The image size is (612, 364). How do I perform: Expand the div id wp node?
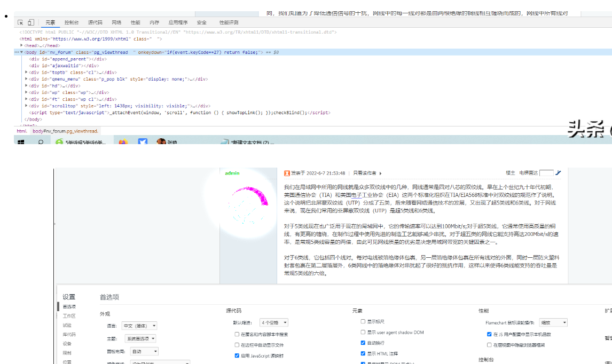pyautogui.click(x=26, y=92)
